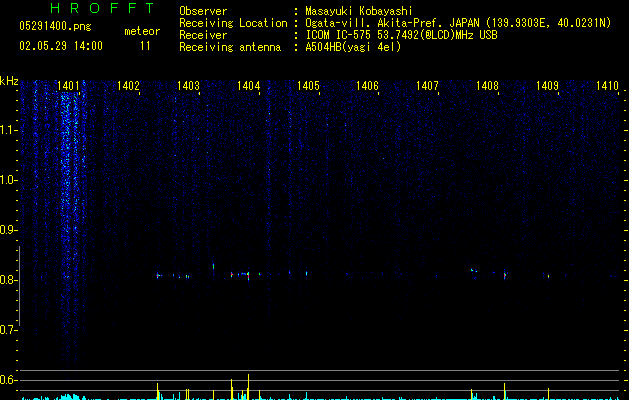Click the 1401 time axis marker
Viewport: 629px width, 400px height.
pos(68,86)
